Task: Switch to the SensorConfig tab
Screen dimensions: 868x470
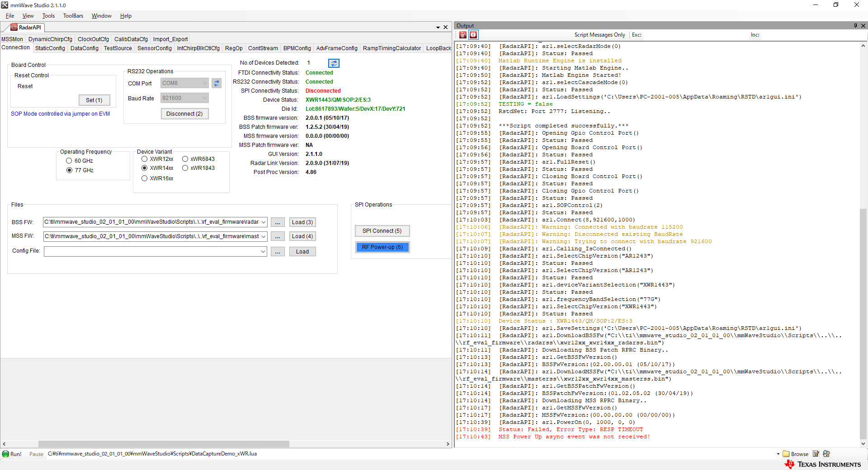Action: [x=155, y=48]
